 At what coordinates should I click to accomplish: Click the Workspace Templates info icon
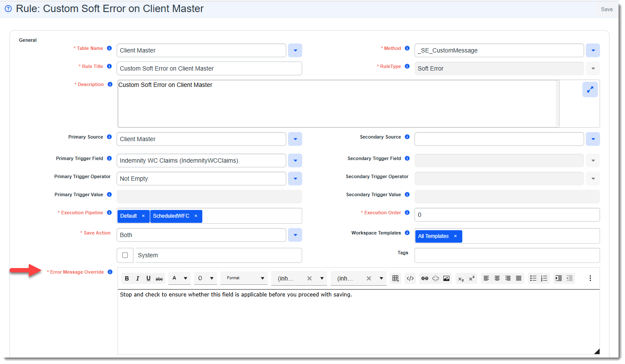407,233
